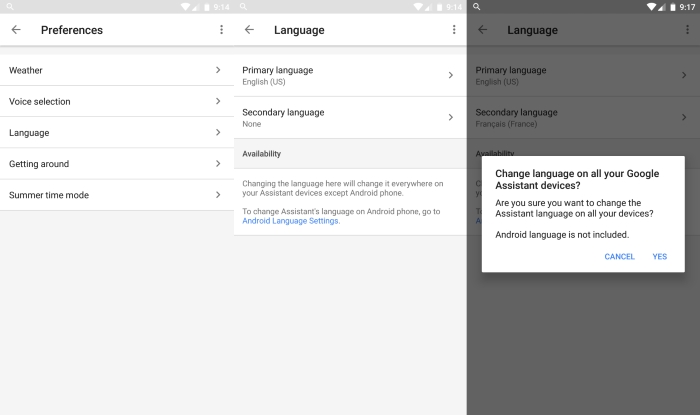Open three-dot overflow menu on Preferences screen
This screenshot has height=415, width=700.
221,30
